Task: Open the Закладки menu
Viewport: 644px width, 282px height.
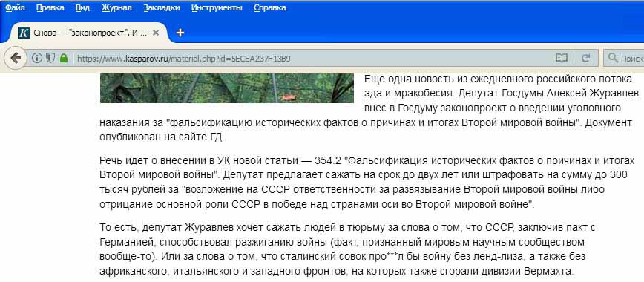Action: click(162, 8)
